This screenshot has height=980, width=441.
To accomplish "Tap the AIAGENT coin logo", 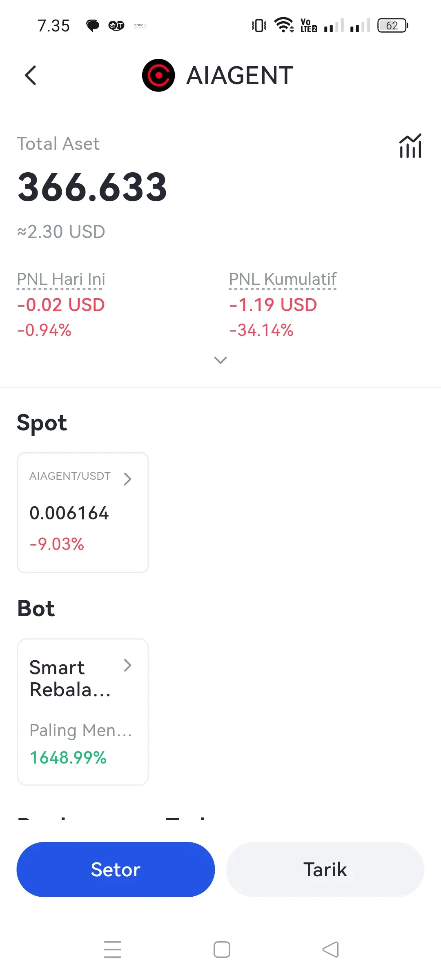I will (x=158, y=76).
